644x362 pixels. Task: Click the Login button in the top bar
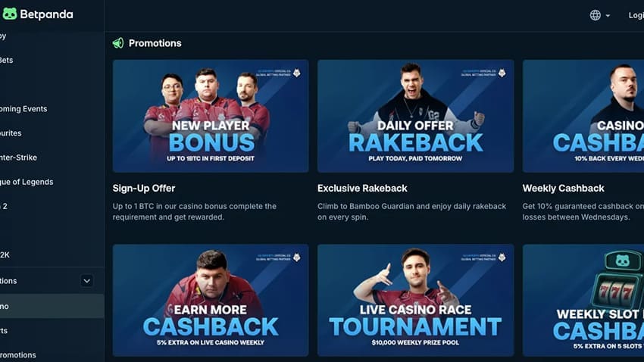[x=636, y=15]
